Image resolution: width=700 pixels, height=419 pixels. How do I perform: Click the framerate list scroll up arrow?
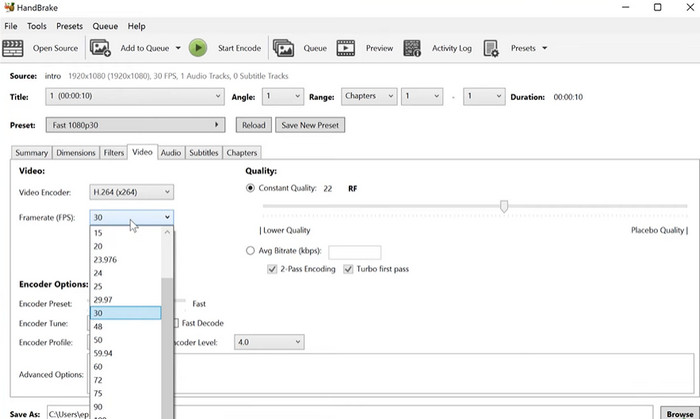point(167,232)
